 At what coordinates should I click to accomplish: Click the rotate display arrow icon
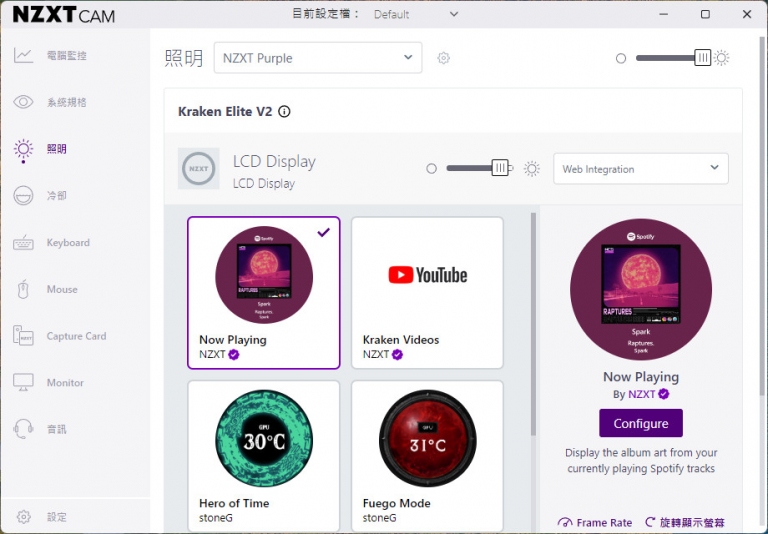(650, 522)
